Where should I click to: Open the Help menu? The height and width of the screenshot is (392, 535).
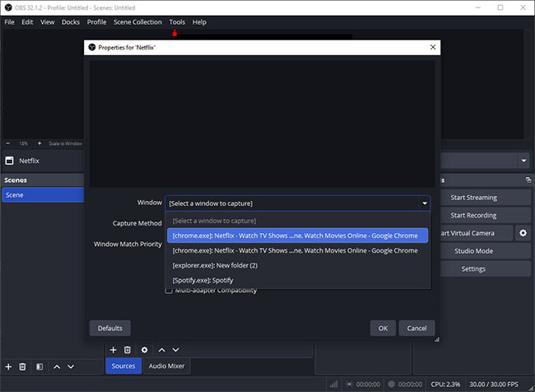coord(199,22)
